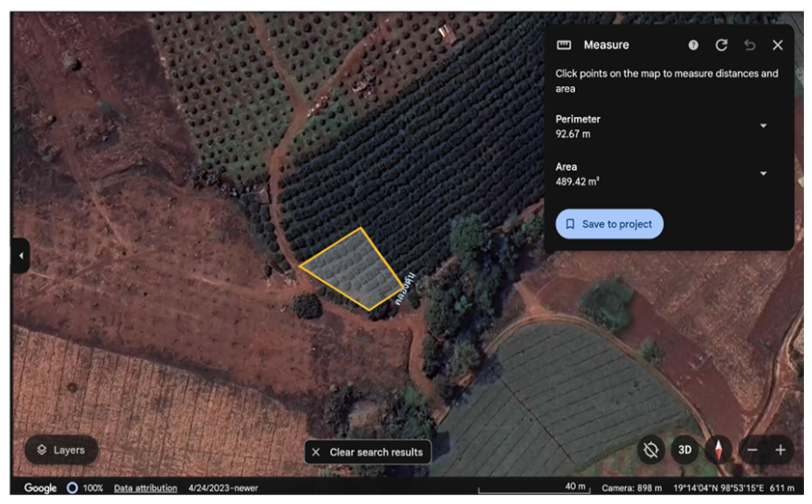Click the ruler icon beside Measure
Image resolution: width=812 pixels, height=504 pixels.
click(x=564, y=45)
